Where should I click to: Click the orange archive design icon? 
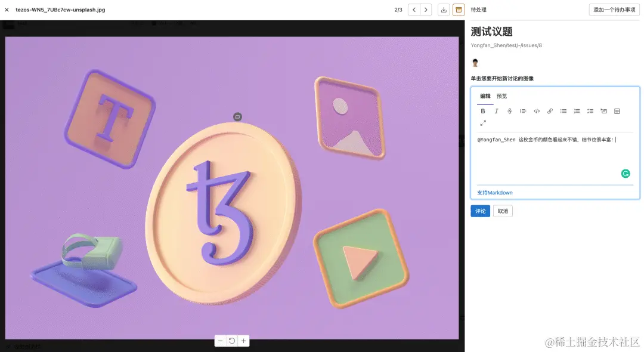tap(459, 10)
